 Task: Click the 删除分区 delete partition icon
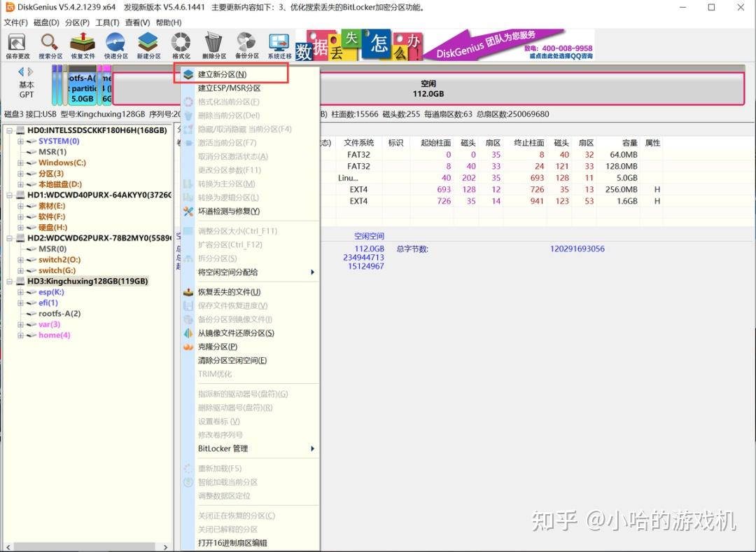213,46
